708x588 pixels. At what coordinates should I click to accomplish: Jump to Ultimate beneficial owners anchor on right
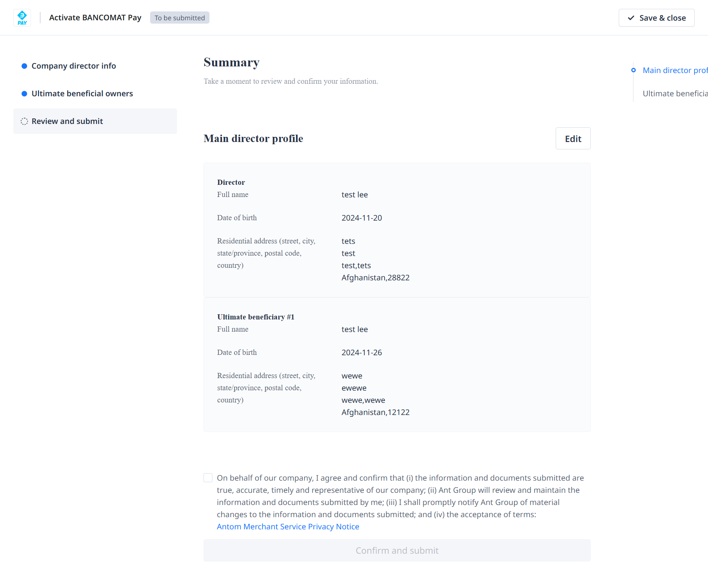coord(675,94)
